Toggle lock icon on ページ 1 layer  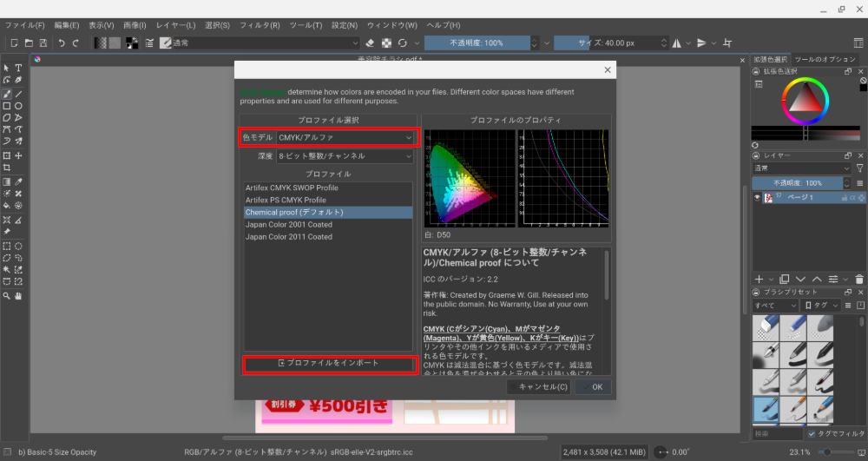(x=845, y=198)
